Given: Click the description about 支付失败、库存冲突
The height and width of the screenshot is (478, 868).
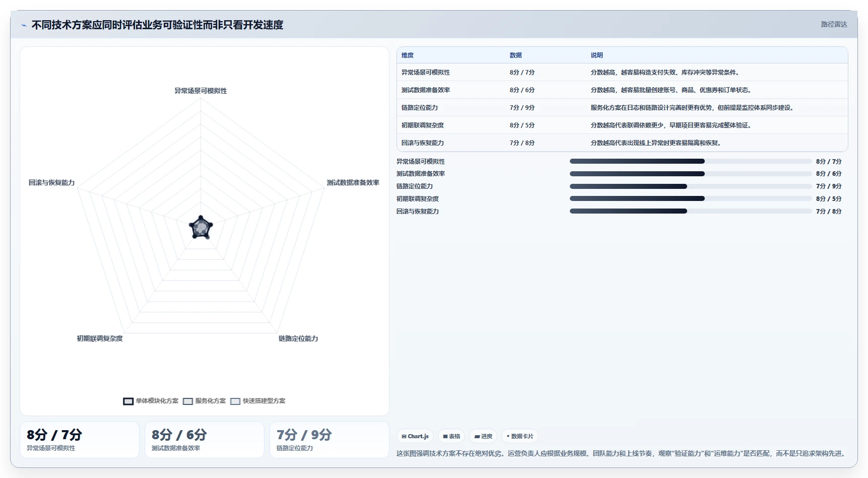Looking at the screenshot, I should (x=665, y=73).
